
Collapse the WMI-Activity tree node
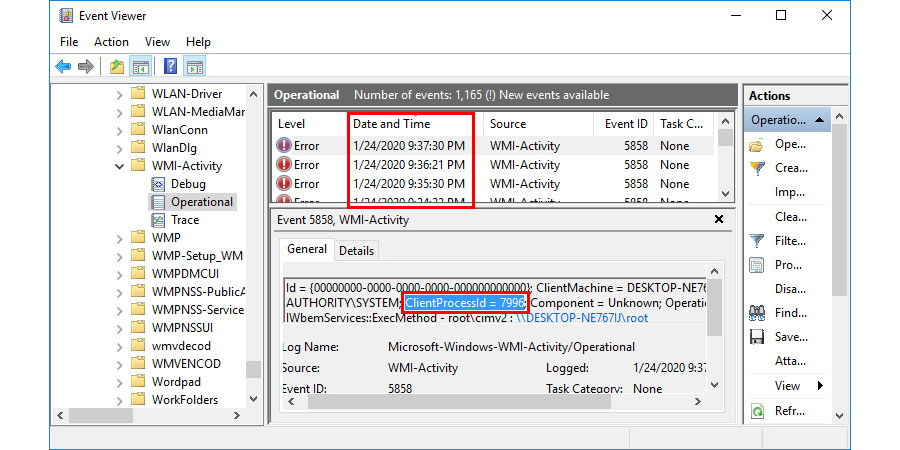point(119,166)
